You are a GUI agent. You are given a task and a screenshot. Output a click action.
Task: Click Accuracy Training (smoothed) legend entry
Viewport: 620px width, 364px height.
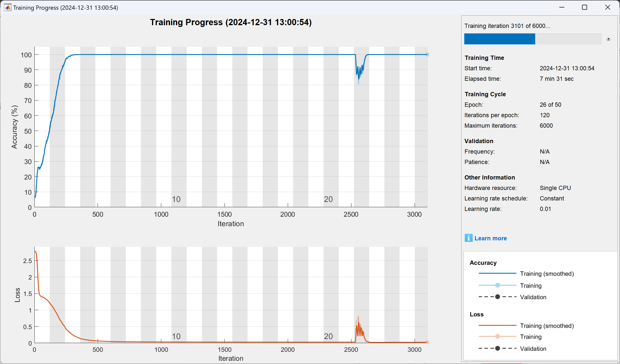point(547,274)
